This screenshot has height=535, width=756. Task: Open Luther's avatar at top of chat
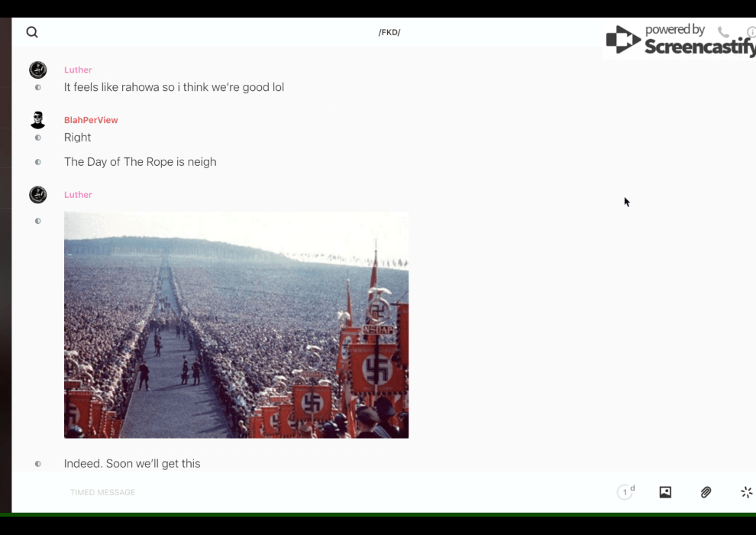coord(38,70)
